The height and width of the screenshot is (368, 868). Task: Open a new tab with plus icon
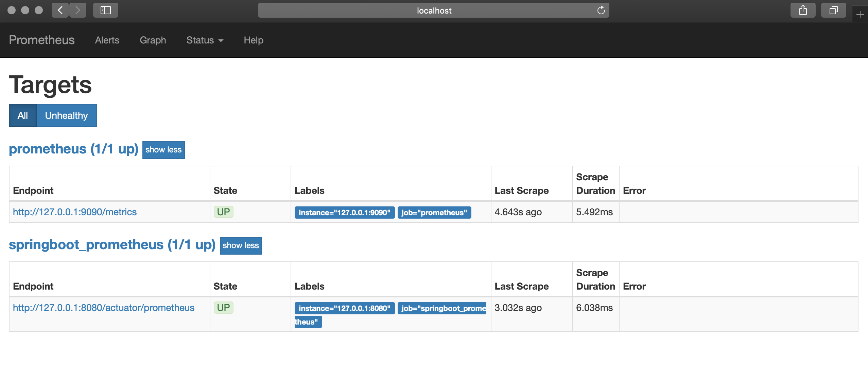tap(860, 15)
